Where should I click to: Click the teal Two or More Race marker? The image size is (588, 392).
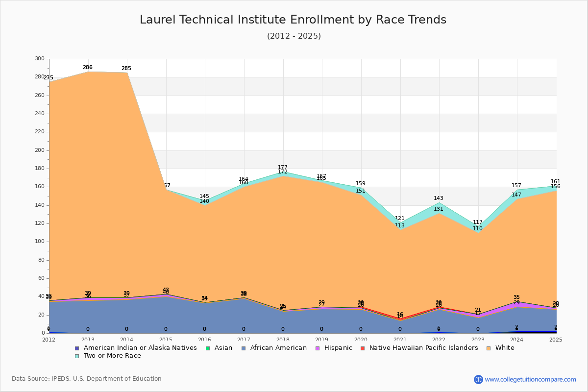[x=77, y=356]
